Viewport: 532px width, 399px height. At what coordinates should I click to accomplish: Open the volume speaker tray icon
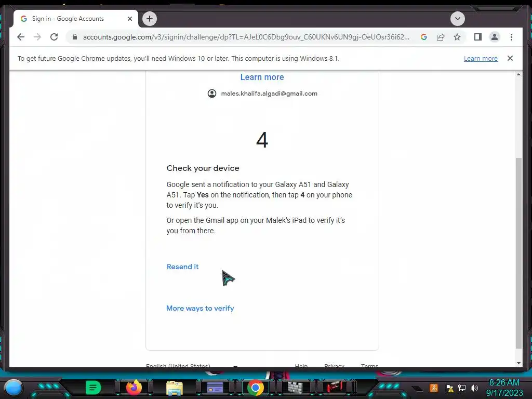[474, 388]
